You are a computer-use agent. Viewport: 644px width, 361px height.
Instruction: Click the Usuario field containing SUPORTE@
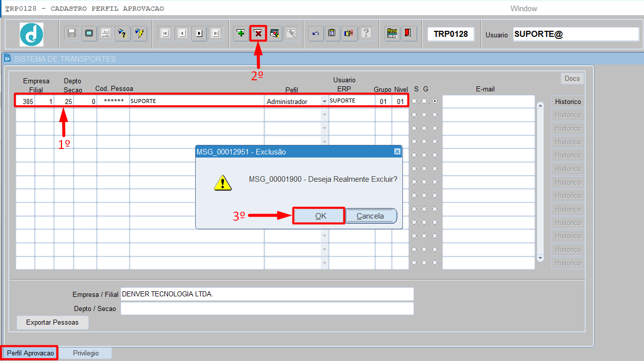click(575, 34)
